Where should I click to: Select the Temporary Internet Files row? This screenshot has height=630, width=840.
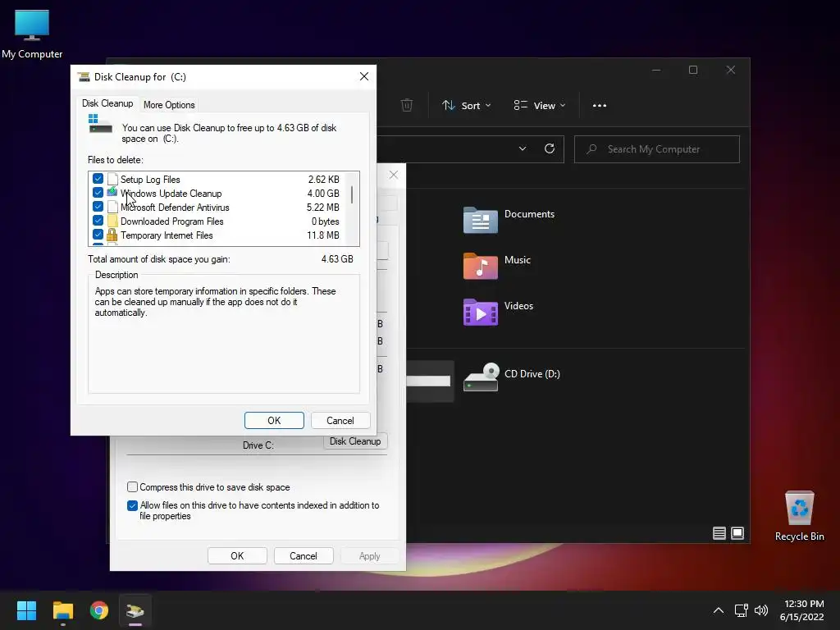[x=217, y=235]
